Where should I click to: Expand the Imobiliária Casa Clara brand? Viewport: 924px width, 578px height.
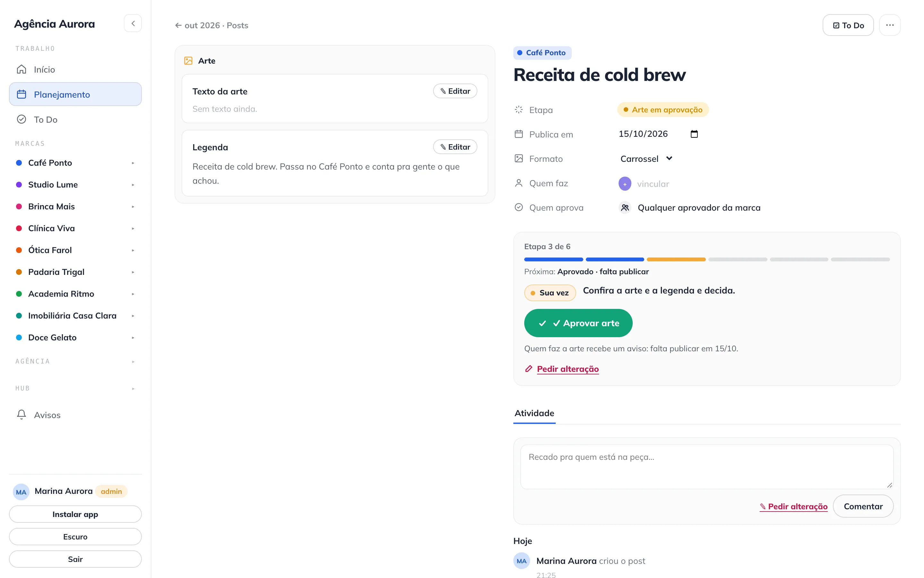coord(133,316)
